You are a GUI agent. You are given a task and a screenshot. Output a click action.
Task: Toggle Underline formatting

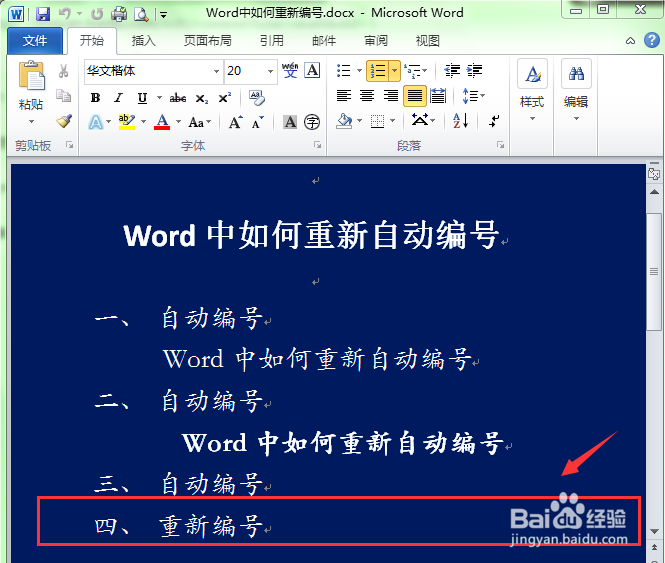tap(142, 98)
